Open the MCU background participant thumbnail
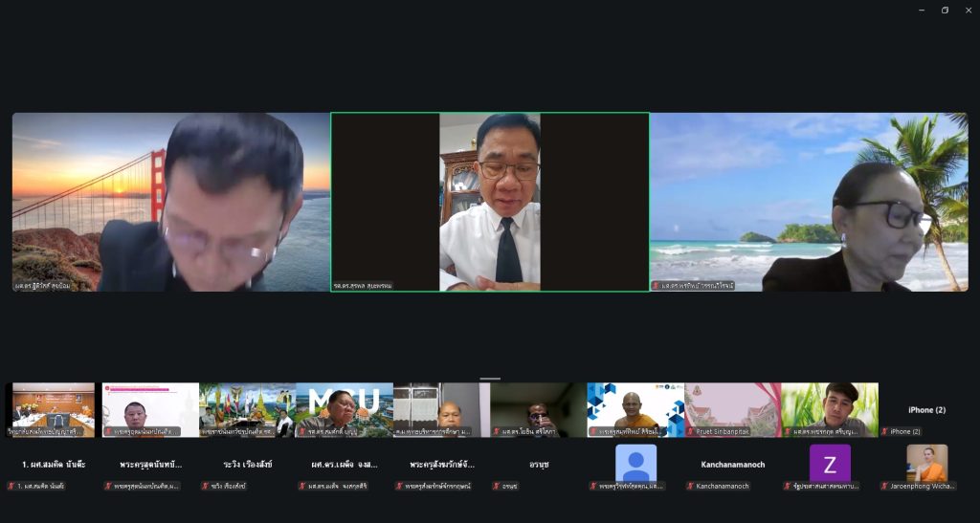The height and width of the screenshot is (523, 980). pos(344,409)
